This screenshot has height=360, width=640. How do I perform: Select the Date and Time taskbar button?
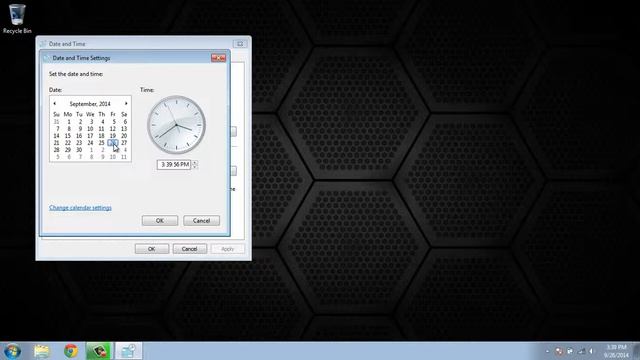pos(129,351)
